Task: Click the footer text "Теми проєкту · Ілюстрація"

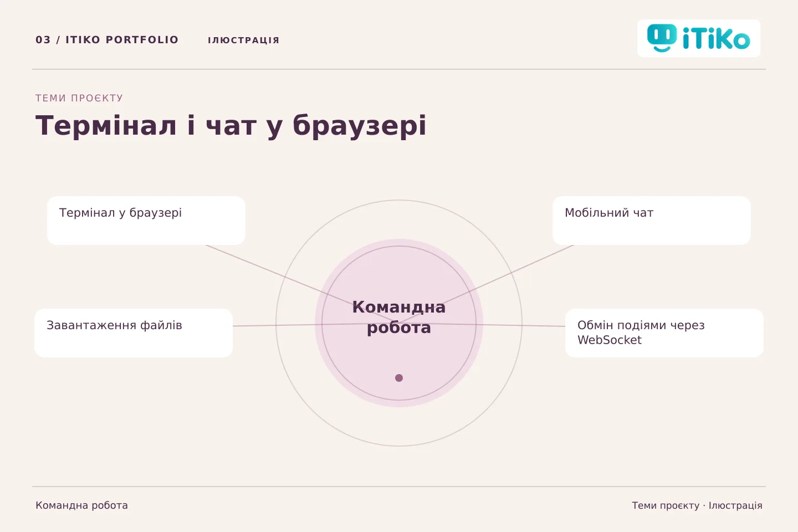Action: tap(697, 505)
